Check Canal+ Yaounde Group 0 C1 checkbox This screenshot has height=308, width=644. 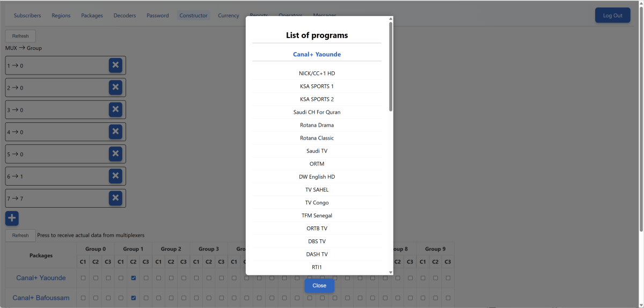click(x=83, y=278)
